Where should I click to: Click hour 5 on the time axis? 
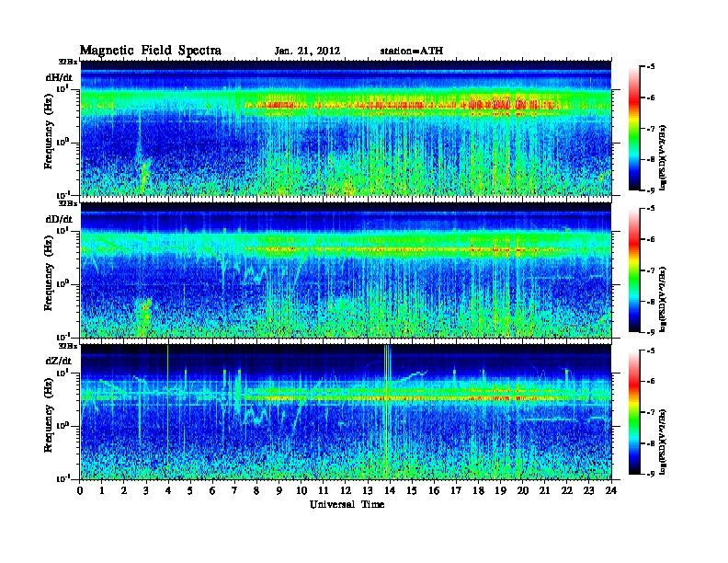[x=190, y=491]
